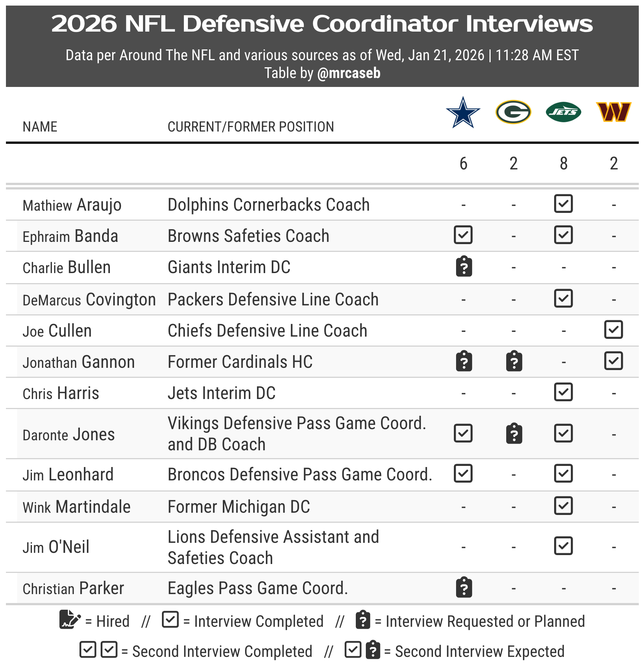This screenshot has width=644, height=671.
Task: Open the @mrcaseb author link
Action: pos(349,73)
